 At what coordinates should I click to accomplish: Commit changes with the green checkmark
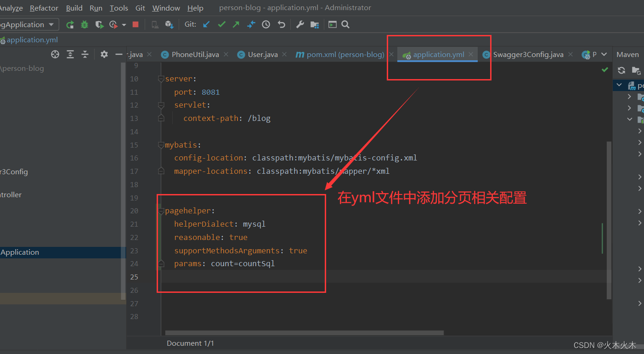point(221,25)
